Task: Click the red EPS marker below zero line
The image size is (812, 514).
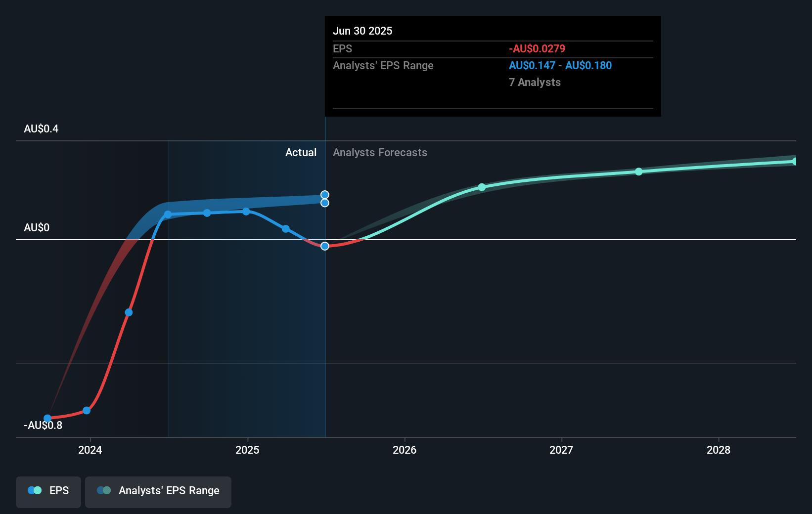Action: (x=324, y=246)
